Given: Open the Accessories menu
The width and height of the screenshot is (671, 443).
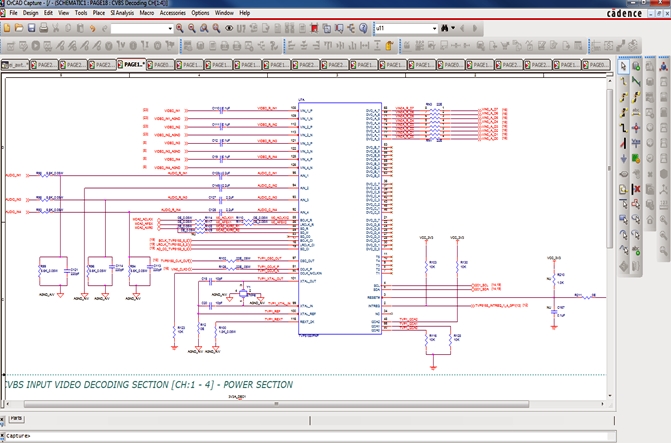Looking at the screenshot, I should click(x=172, y=13).
